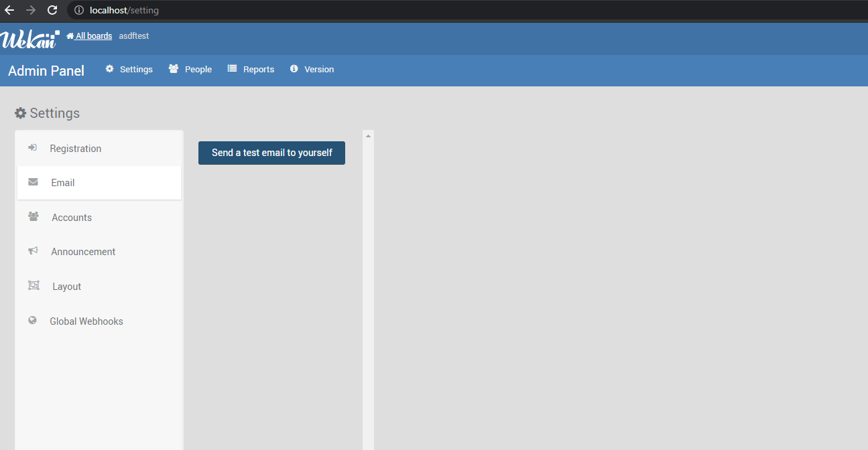The width and height of the screenshot is (868, 450).
Task: Select Accounts in settings sidebar
Action: tap(99, 218)
